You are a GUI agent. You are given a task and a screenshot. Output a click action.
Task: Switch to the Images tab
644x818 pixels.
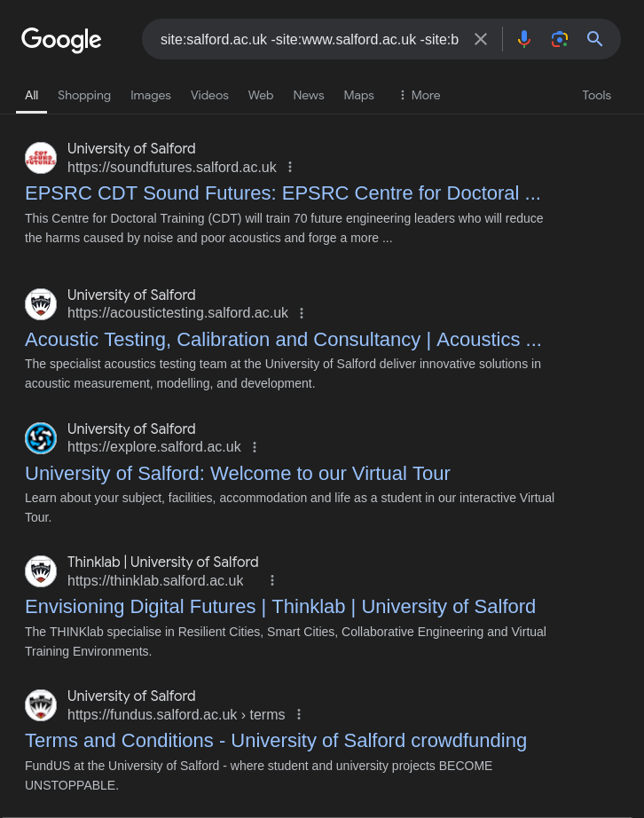151,95
